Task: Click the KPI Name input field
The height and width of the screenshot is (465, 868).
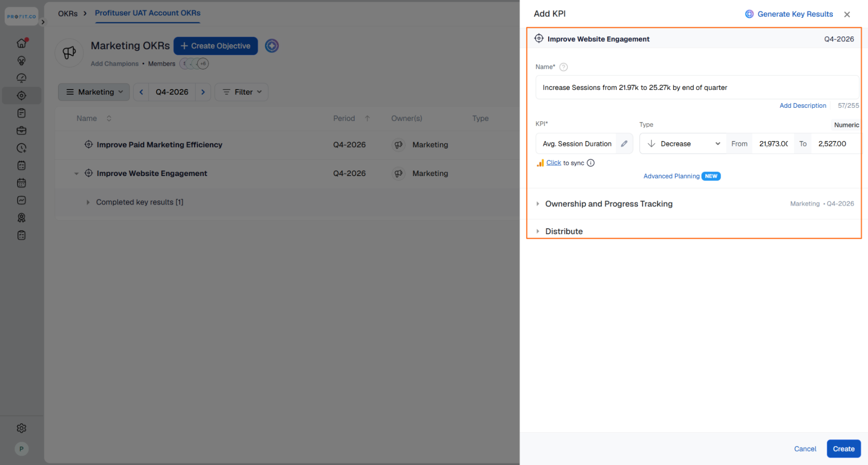Action: pos(697,87)
